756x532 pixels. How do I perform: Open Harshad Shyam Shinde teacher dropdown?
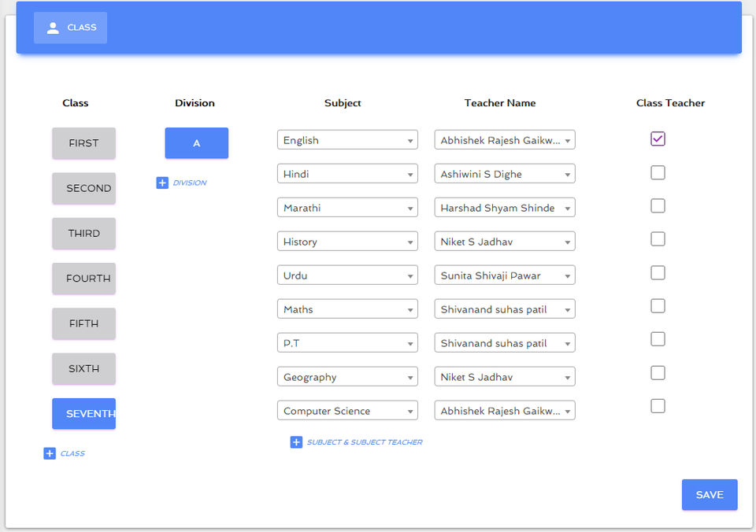click(504, 207)
